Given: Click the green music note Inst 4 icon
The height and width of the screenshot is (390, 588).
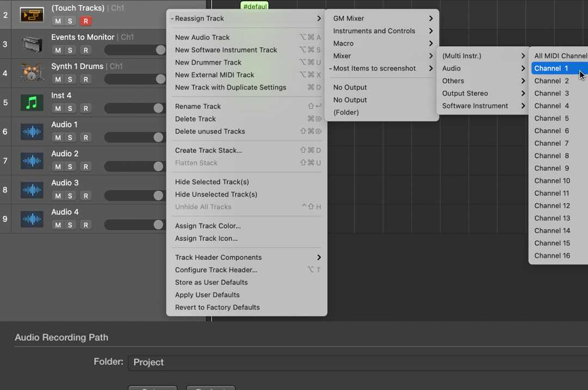Looking at the screenshot, I should [32, 102].
